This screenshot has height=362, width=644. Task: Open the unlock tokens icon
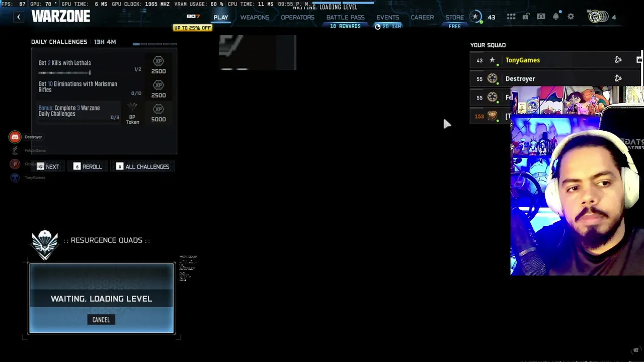526,17
